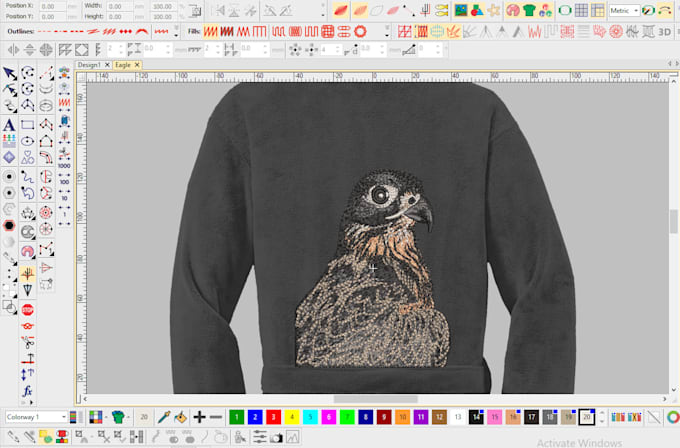Add a color with the plus icon

(x=199, y=417)
